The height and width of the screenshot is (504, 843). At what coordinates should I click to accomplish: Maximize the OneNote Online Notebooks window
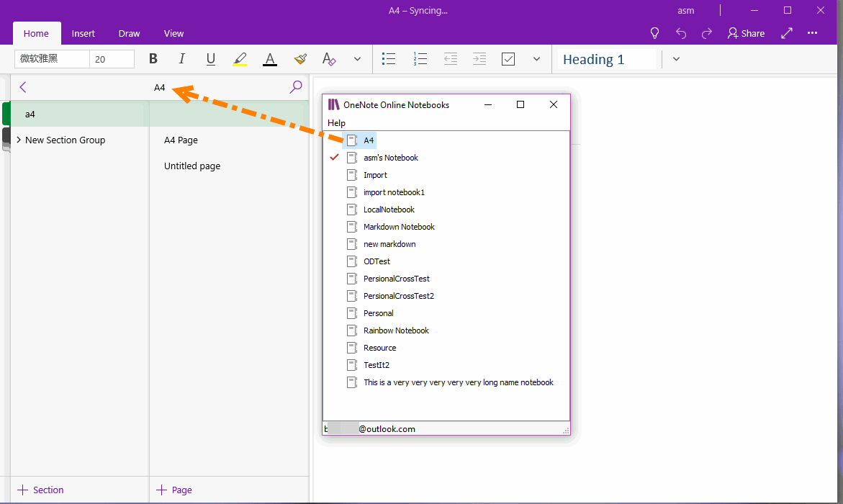pos(520,104)
